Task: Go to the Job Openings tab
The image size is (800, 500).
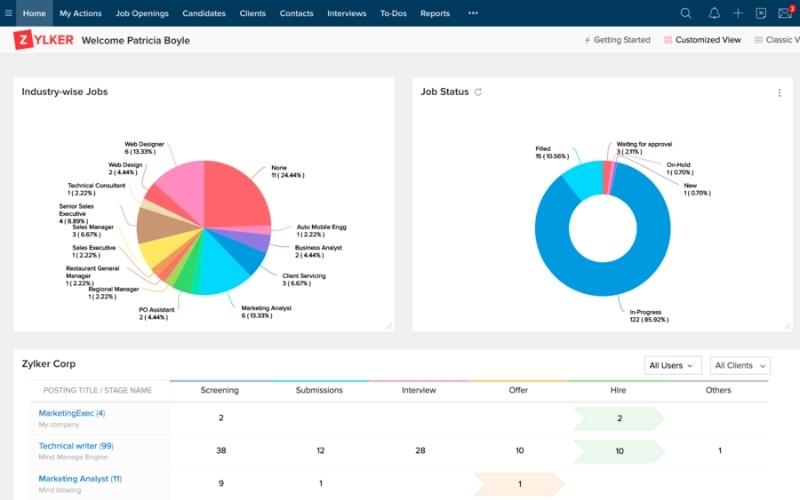Action: [142, 13]
